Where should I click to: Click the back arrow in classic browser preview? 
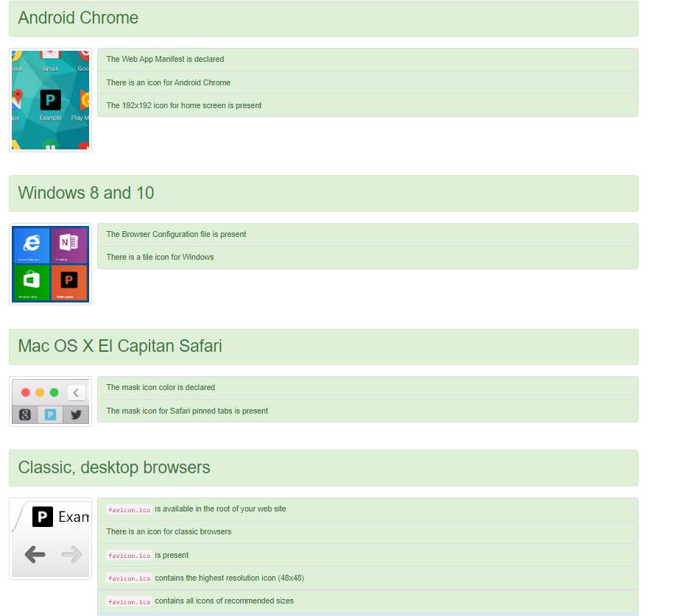pos(35,554)
